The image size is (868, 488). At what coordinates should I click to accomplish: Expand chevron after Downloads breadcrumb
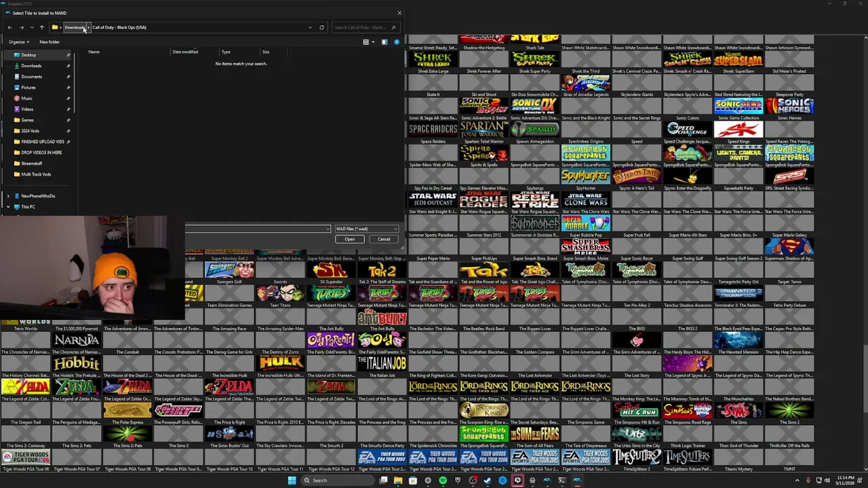tap(88, 27)
